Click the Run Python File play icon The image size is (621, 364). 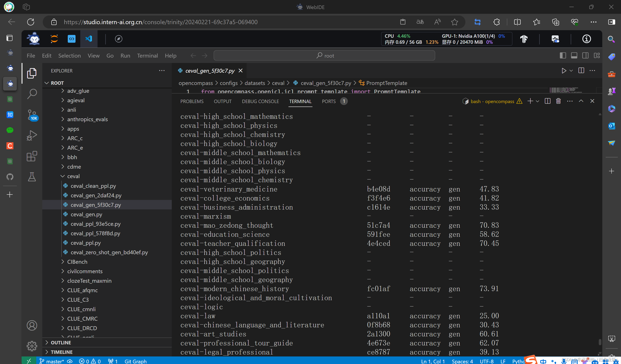(564, 71)
